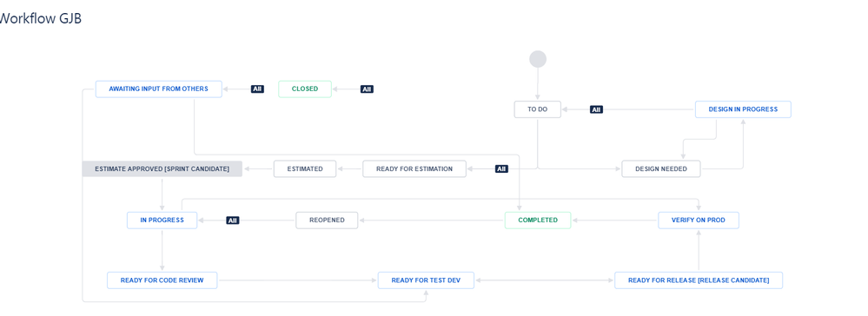Select the Reopened status node
Viewport: 868px width, 316px height.
tap(328, 221)
